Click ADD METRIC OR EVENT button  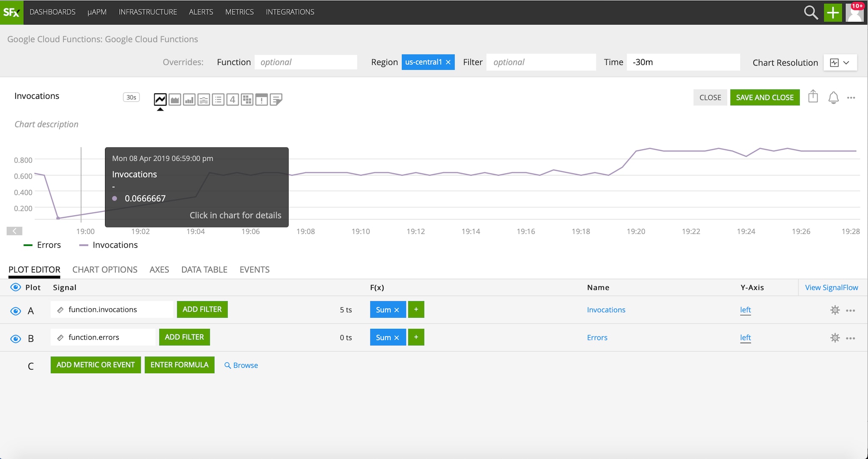[x=96, y=365]
